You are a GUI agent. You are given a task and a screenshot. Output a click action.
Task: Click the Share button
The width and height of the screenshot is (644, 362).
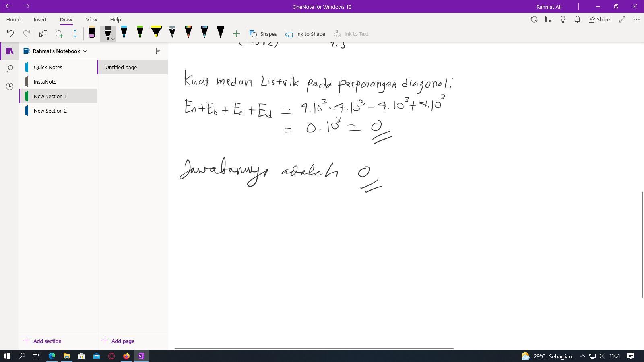click(x=599, y=19)
